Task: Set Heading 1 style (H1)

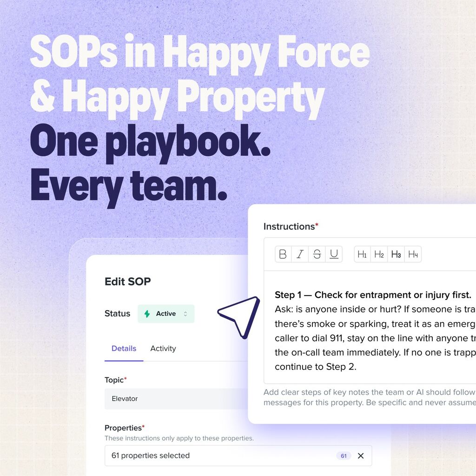Action: [362, 254]
